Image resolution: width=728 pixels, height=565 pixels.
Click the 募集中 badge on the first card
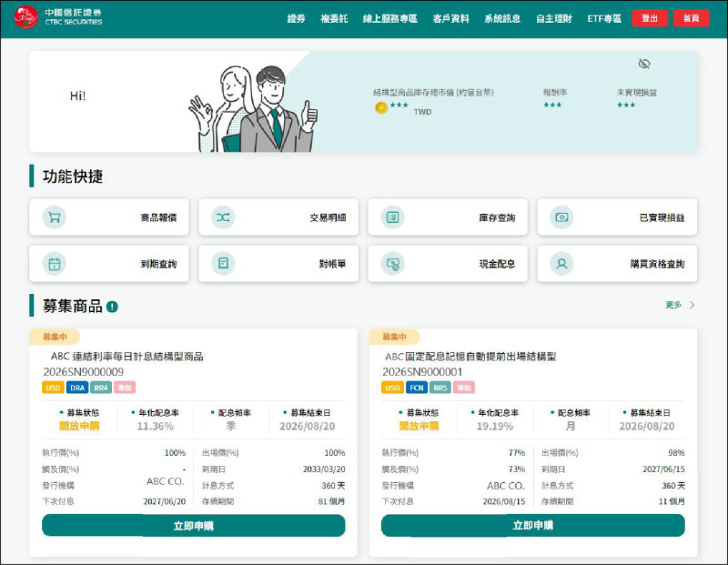coord(55,337)
